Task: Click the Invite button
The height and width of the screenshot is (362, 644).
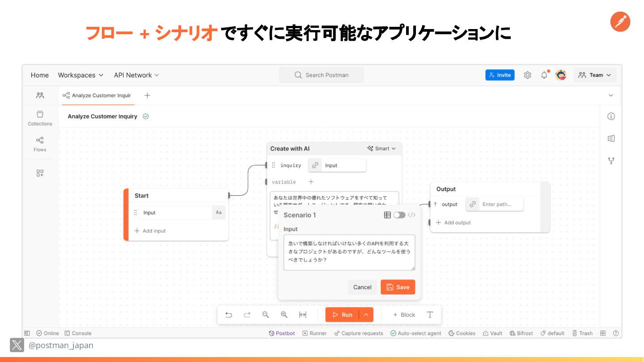Action: point(500,75)
